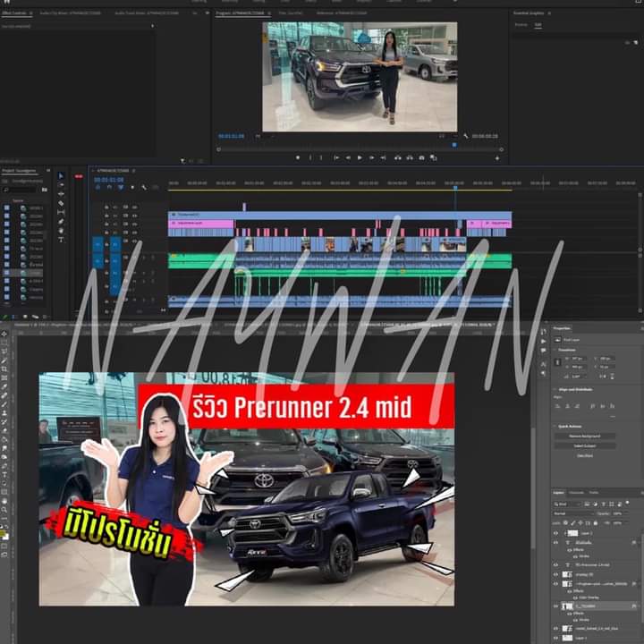
Task: Click the Play button in Program monitor
Action: click(x=360, y=157)
